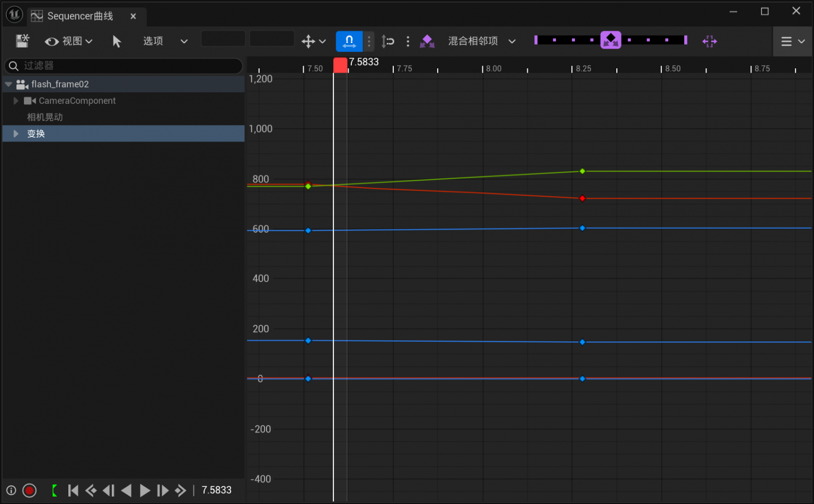This screenshot has height=504, width=814.
Task: Click the purple blend slider handle
Action: coord(610,40)
